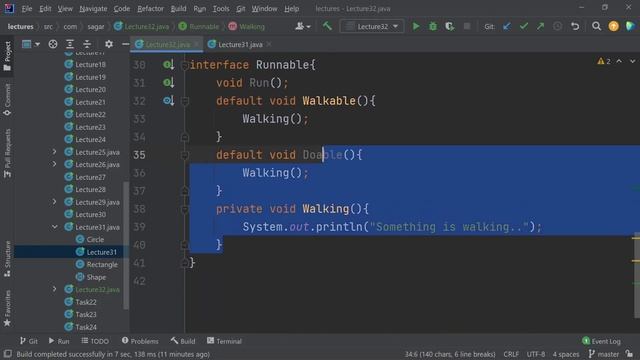The image size is (640, 360).
Task: Toggle code folding at line 32
Action: pos(184,101)
